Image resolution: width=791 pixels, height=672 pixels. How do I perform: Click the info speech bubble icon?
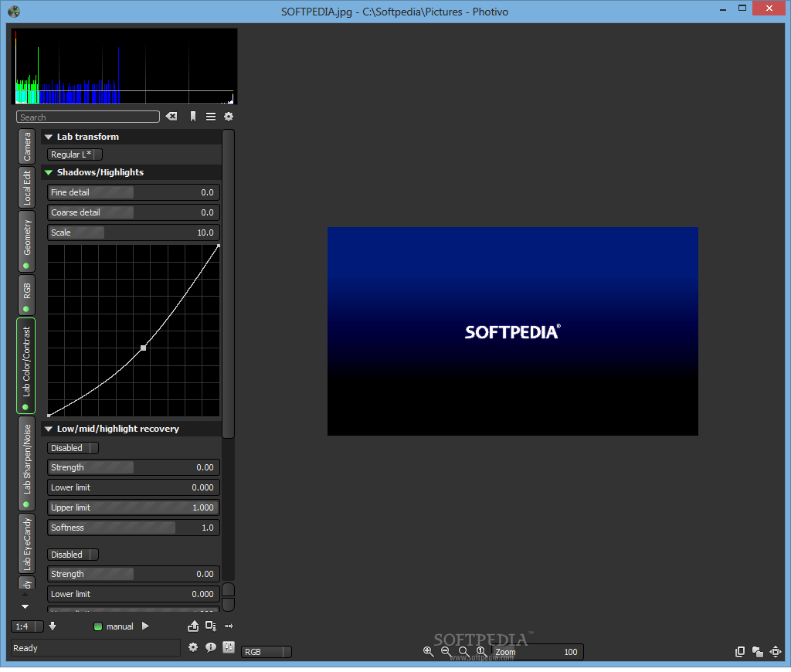211,647
